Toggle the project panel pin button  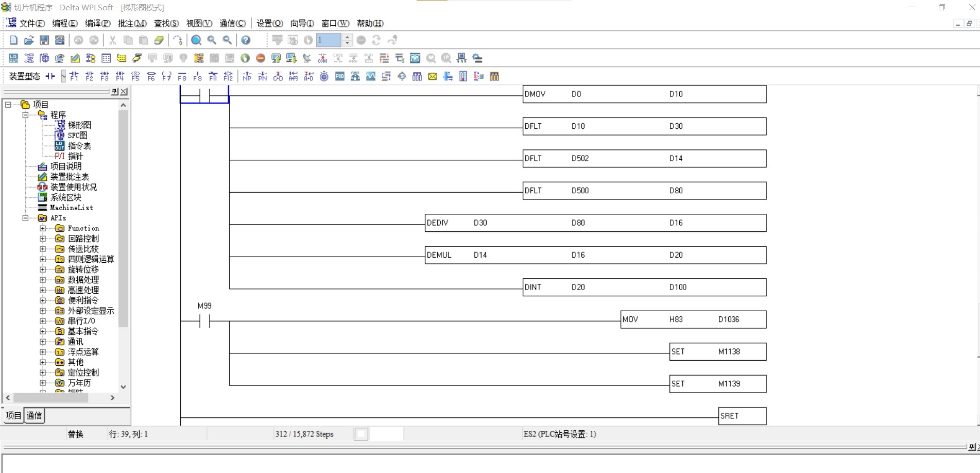pos(114,91)
